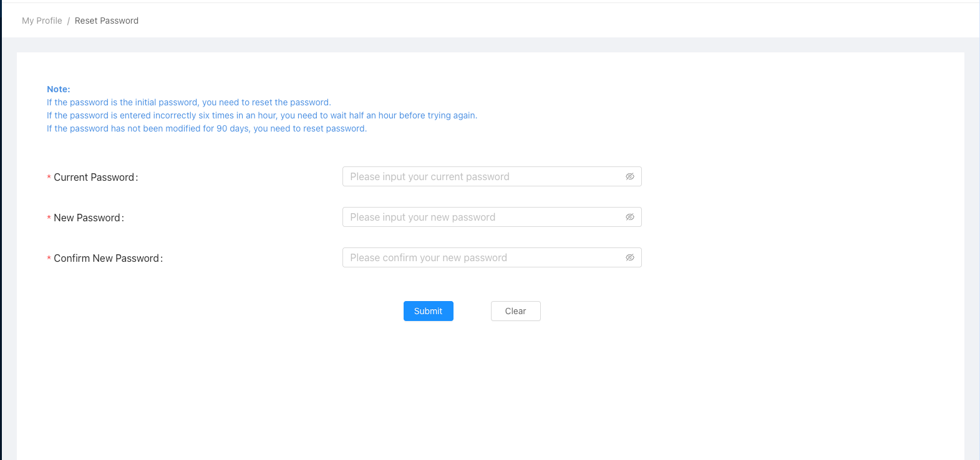Screen dimensions: 980x460
Task: Toggle visibility of the new password field
Action: pos(630,217)
